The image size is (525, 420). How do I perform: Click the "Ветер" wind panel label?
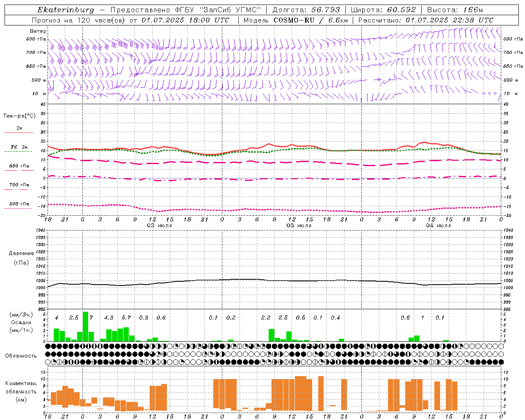coord(38,31)
